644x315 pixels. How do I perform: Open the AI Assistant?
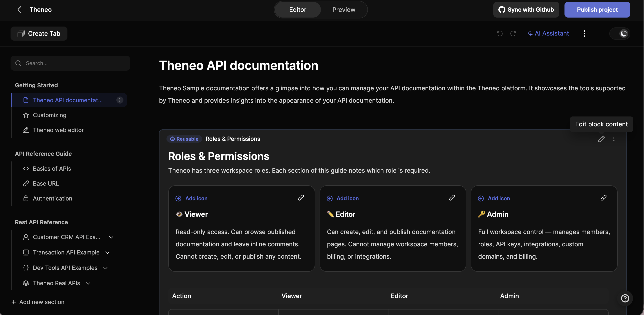(x=548, y=33)
